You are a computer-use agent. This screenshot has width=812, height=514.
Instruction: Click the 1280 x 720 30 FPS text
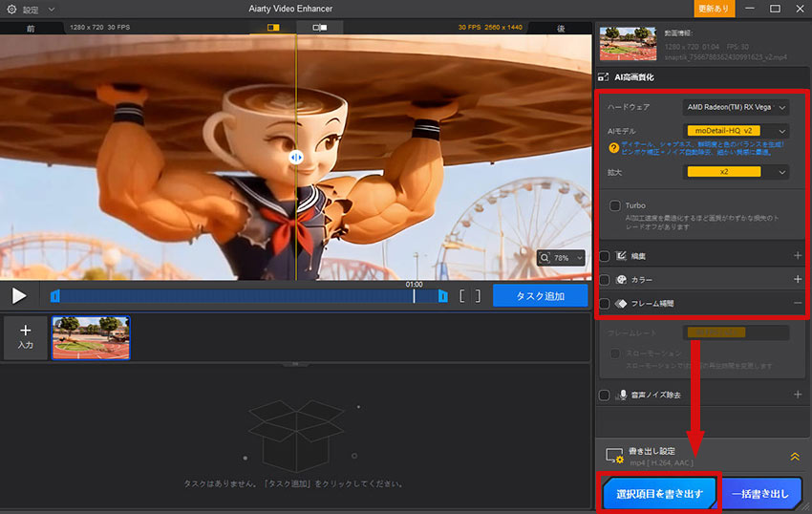[100, 27]
